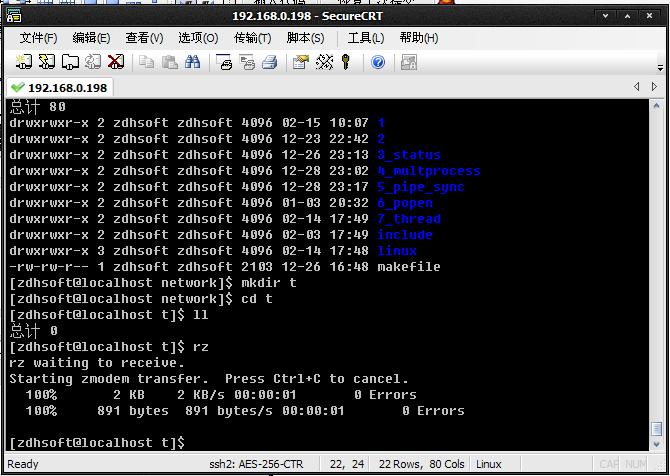Click the grayed lock toolbar icon
670x476 pixels.
tap(408, 62)
